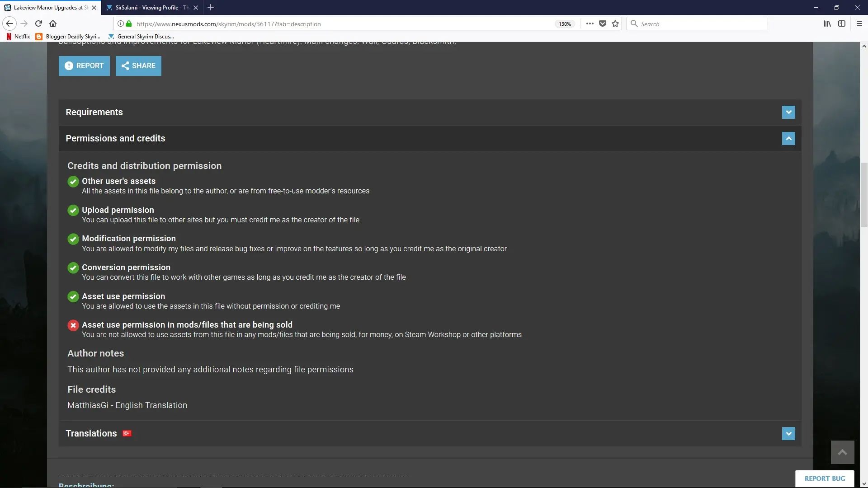Bookmark this page with the star icon

click(x=615, y=24)
